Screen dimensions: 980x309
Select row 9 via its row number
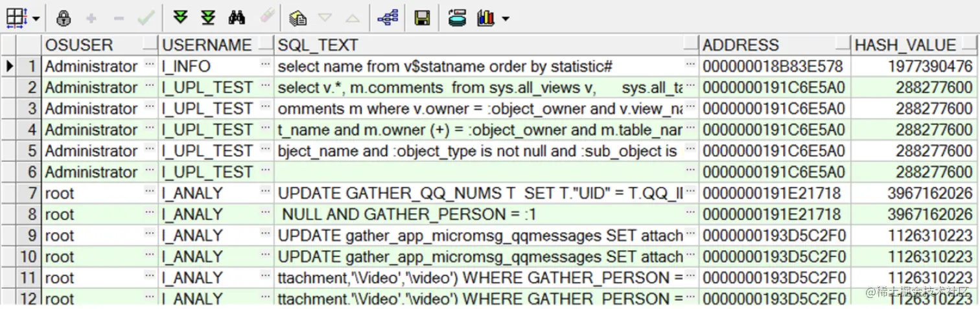click(29, 236)
